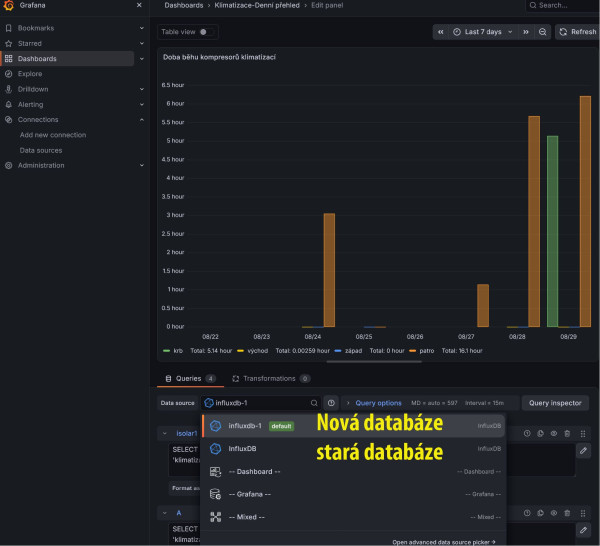The image size is (600, 546).
Task: Open the Bookmarks section
Action: (36, 28)
